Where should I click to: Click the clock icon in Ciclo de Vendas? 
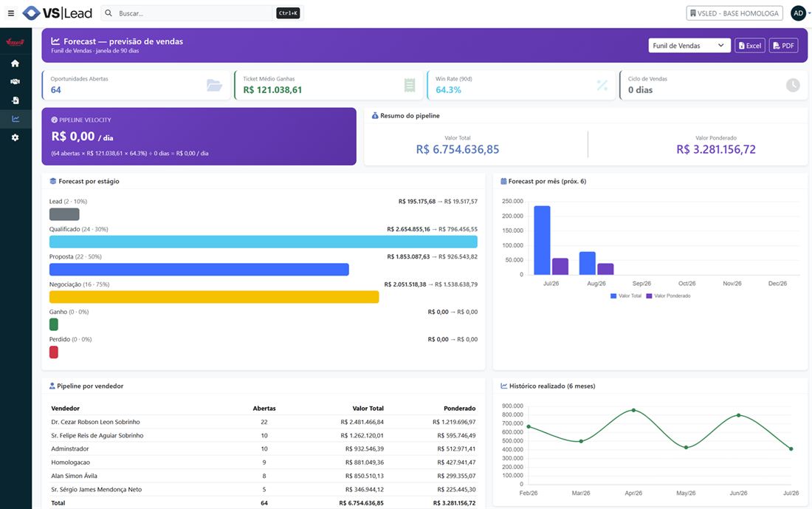tap(793, 85)
